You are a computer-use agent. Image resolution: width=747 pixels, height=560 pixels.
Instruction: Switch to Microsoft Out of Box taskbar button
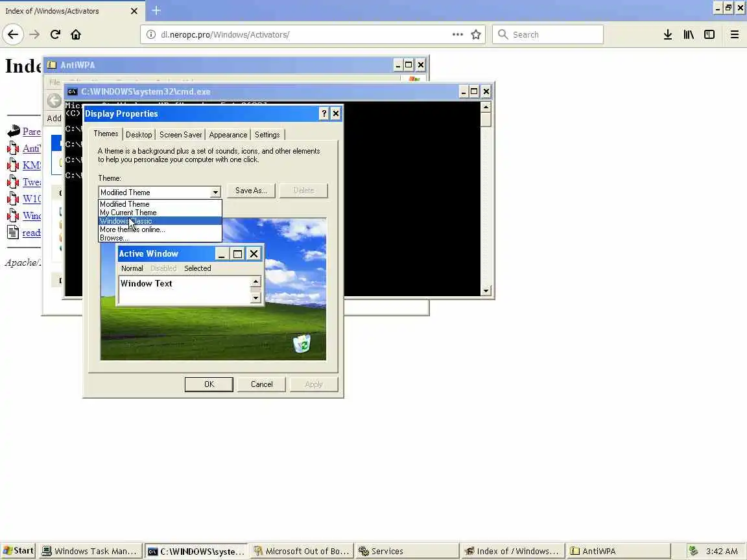point(302,551)
